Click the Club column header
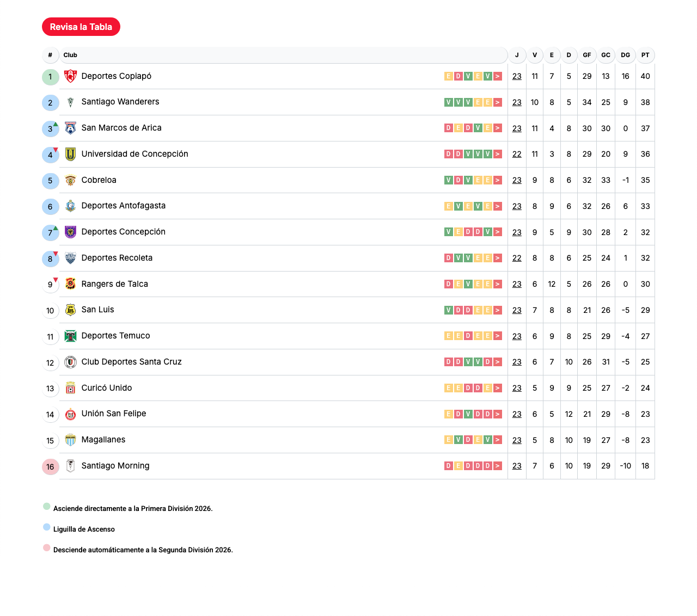This screenshot has width=697, height=616. pyautogui.click(x=283, y=55)
